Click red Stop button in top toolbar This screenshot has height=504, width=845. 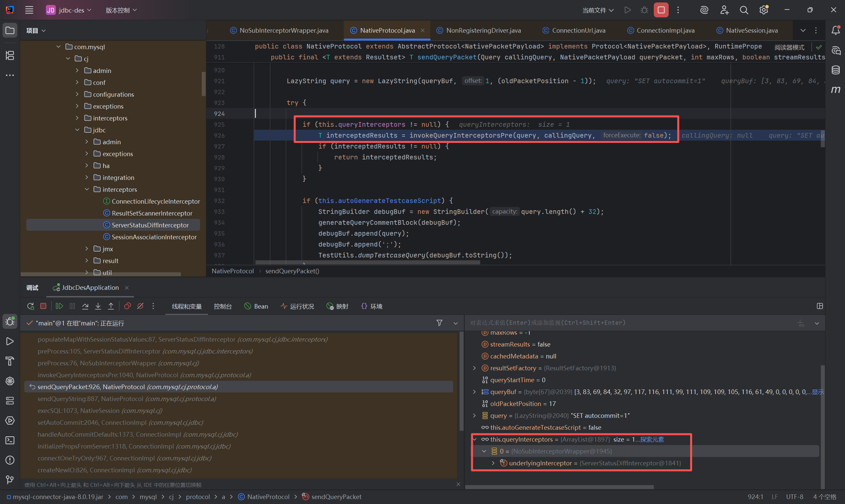661,10
